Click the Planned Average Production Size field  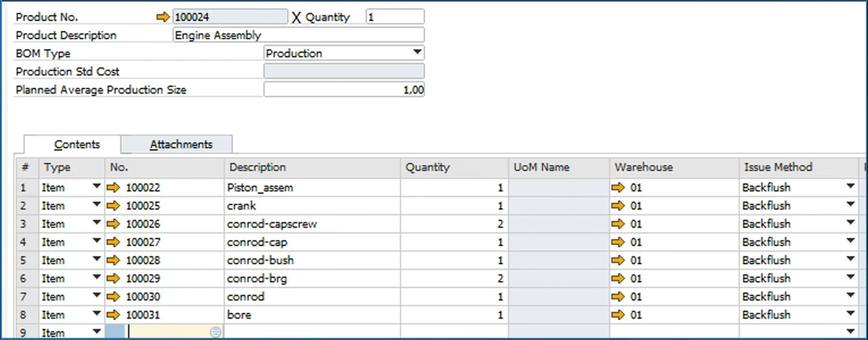(344, 90)
